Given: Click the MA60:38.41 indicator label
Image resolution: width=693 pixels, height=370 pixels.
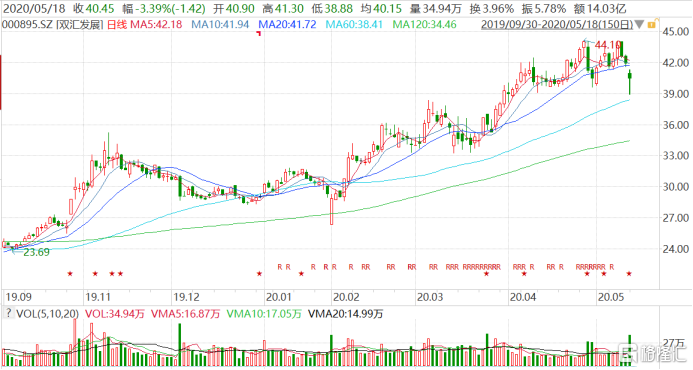Looking at the screenshot, I should click(354, 24).
